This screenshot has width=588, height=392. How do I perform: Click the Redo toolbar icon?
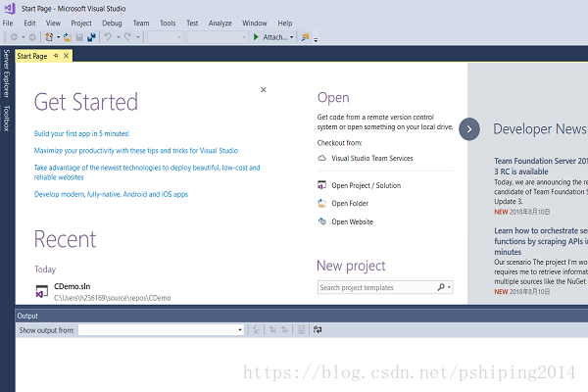[127, 37]
